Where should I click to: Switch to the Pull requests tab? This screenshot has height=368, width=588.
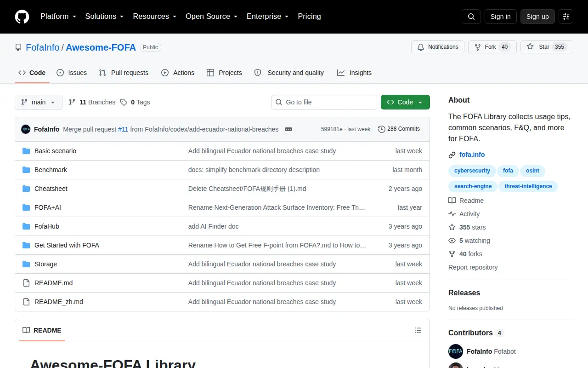(x=124, y=73)
